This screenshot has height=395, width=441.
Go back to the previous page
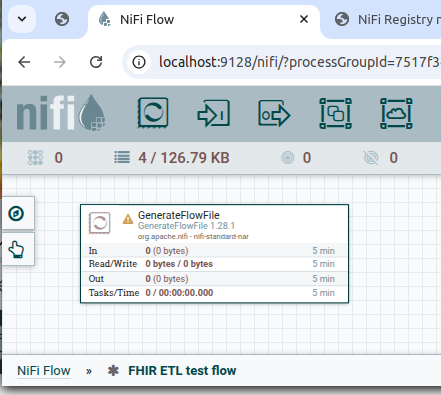click(x=24, y=62)
